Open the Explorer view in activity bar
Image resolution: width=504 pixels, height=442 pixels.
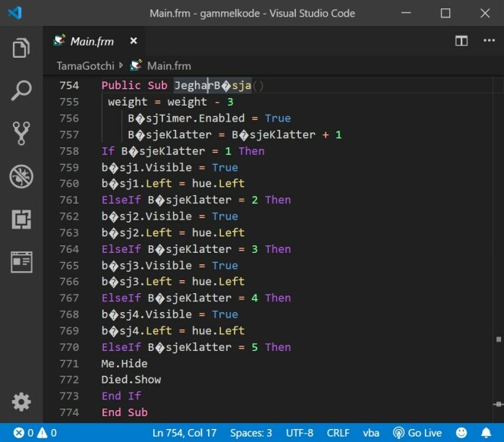[21, 48]
